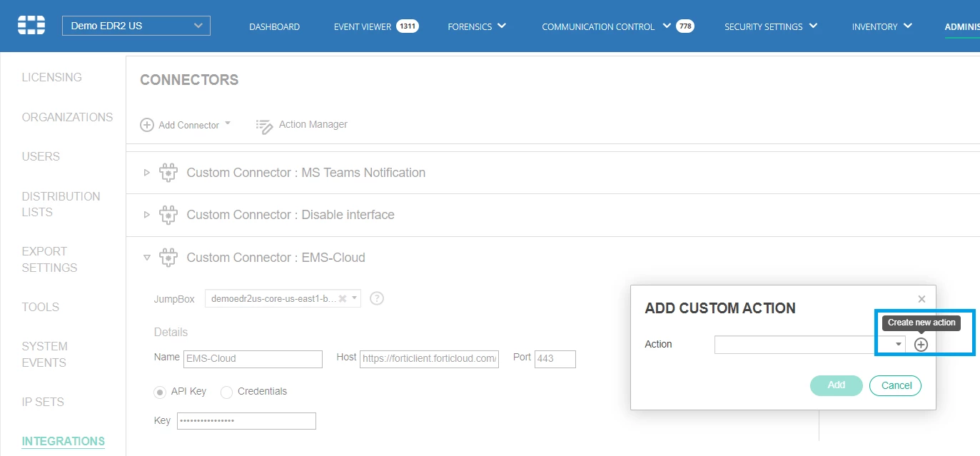Image resolution: width=980 pixels, height=456 pixels.
Task: Go to the Dashboard tab
Action: [274, 26]
